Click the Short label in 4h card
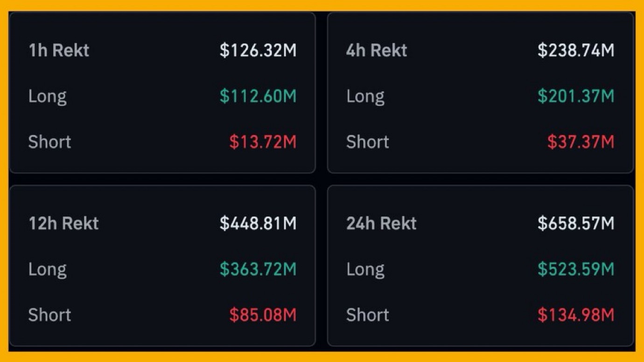The image size is (644, 362). (368, 142)
